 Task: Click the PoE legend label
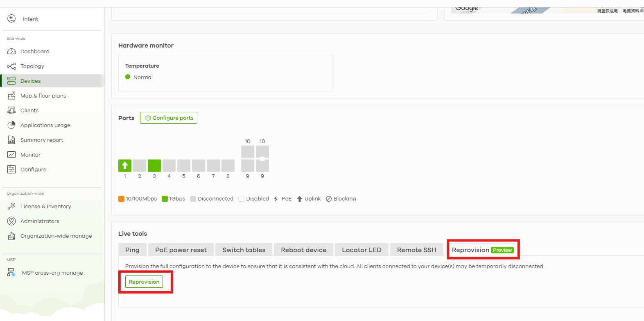click(287, 198)
